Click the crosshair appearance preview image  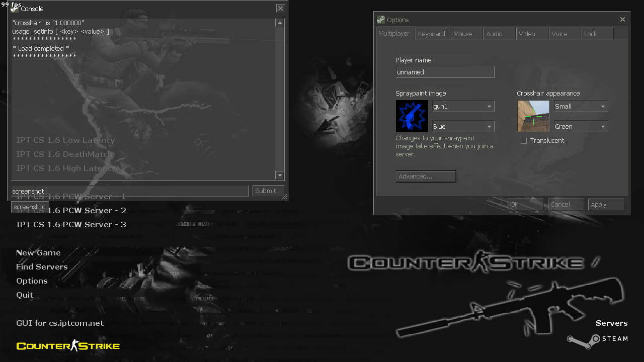(533, 116)
